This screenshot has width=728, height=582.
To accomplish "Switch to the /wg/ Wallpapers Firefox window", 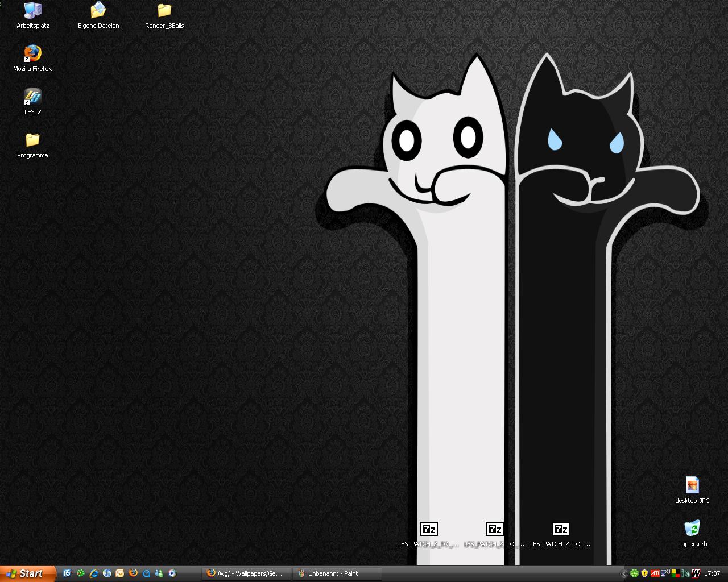I will (x=246, y=573).
